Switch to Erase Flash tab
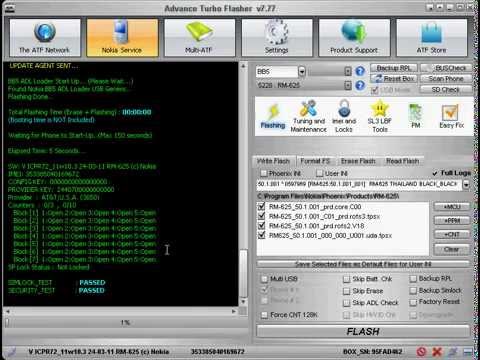480x360 pixels. (x=358, y=161)
